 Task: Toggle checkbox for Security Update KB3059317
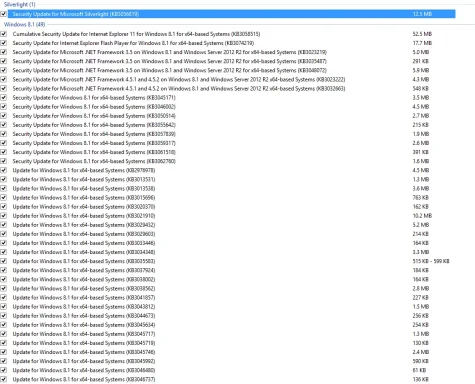pyautogui.click(x=4, y=143)
